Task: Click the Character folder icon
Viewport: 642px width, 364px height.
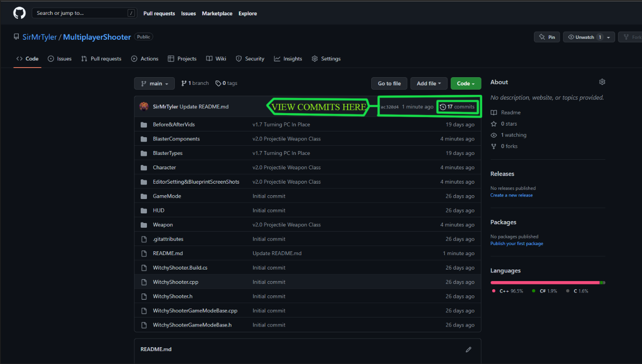Action: (144, 168)
